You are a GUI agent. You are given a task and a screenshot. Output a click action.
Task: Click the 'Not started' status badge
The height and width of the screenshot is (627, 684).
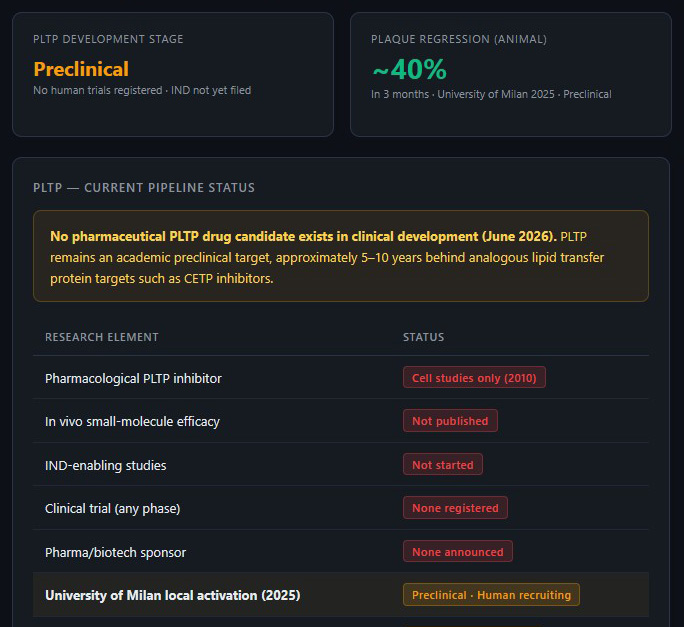[443, 464]
